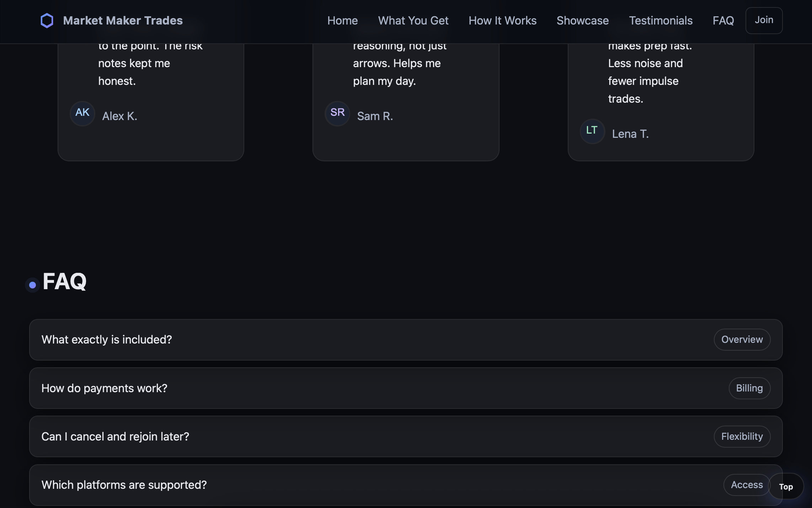Click the Flexibility tag badge

coord(742,437)
